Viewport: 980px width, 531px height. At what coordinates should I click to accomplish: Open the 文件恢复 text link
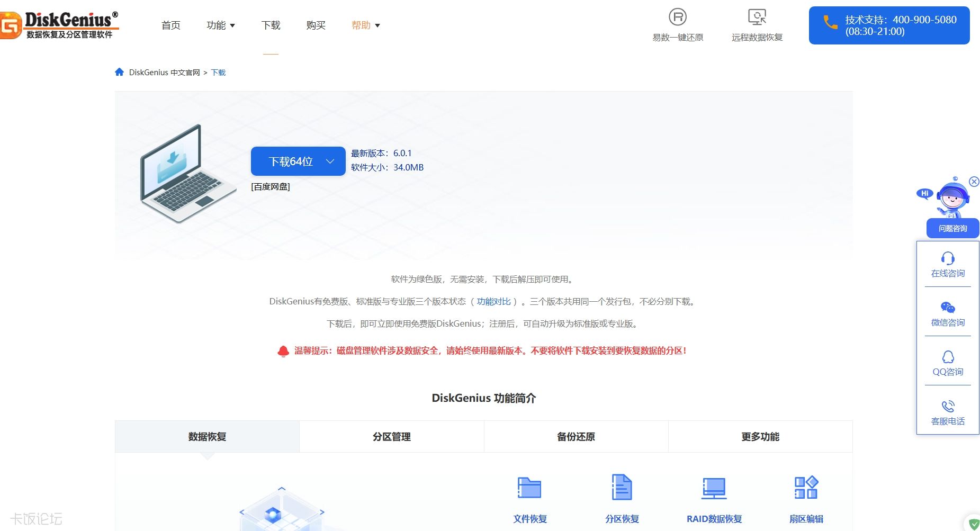[x=530, y=519]
